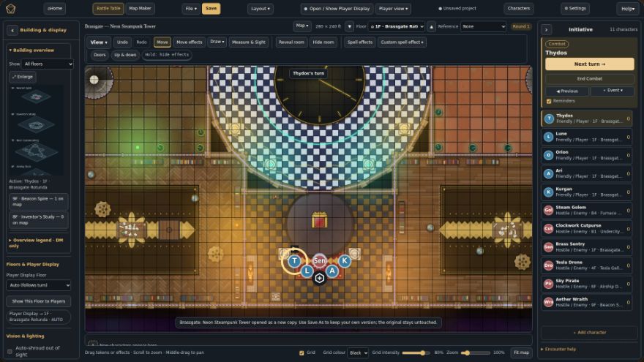Toggle the Reminders checkbox
The height and width of the screenshot is (362, 644).
point(549,101)
